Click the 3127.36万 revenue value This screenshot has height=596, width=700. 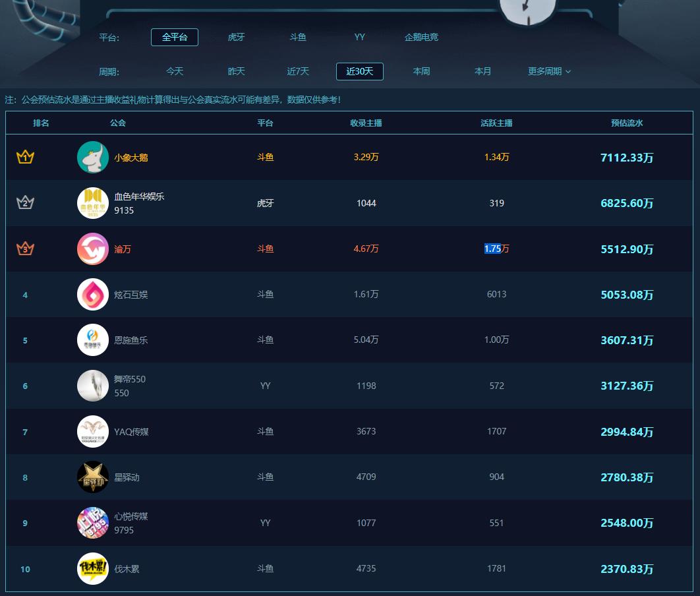tap(627, 386)
